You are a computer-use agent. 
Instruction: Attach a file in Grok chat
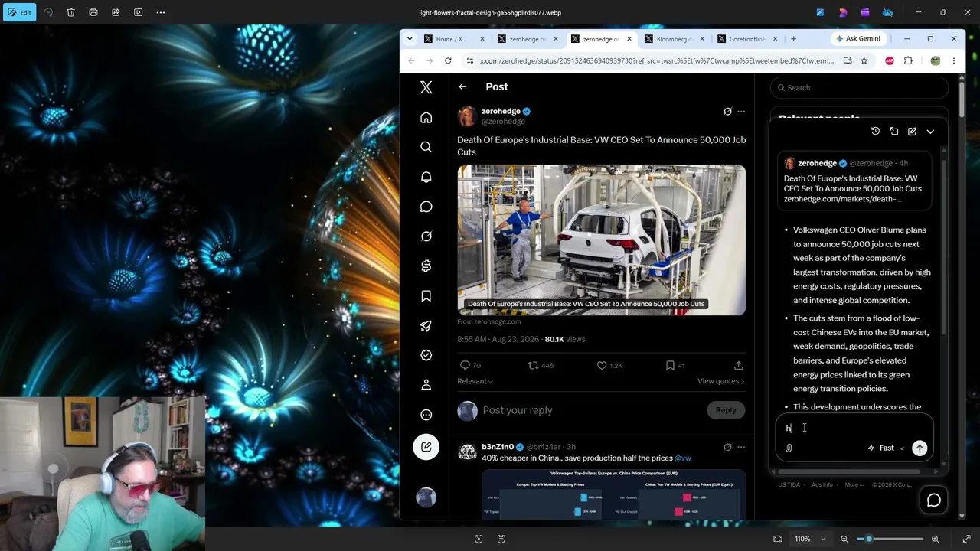(789, 448)
